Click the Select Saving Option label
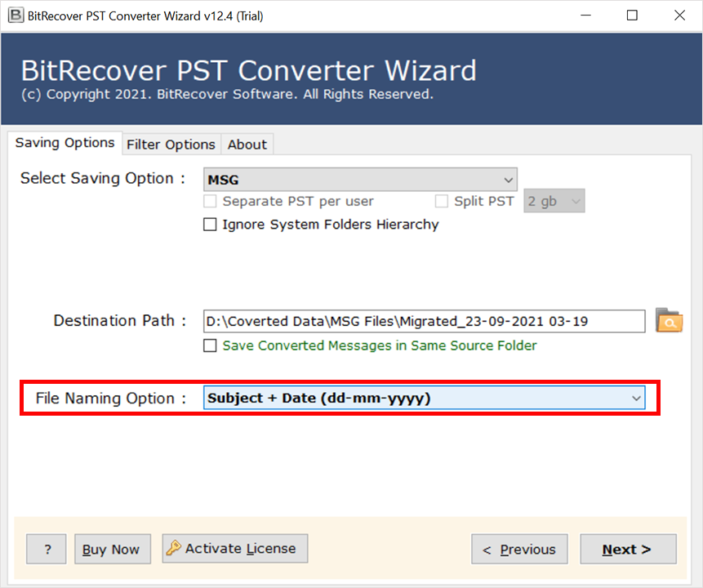This screenshot has width=703, height=588. coord(103,179)
